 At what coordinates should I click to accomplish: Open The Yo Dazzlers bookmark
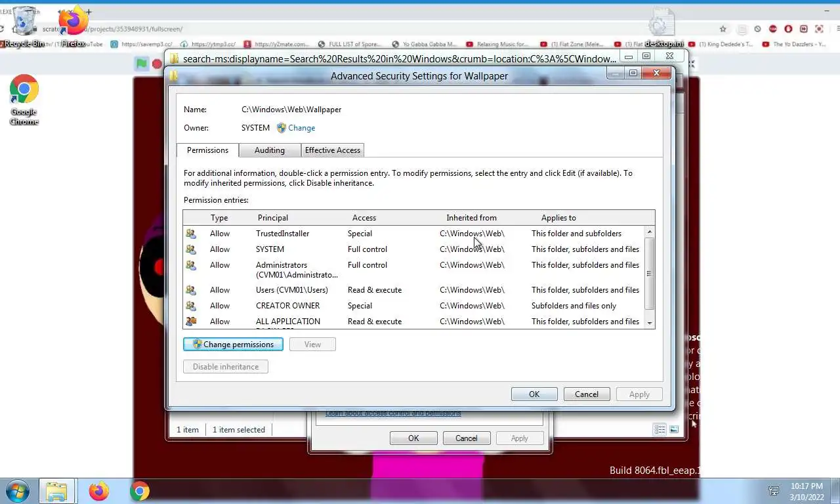(795, 45)
